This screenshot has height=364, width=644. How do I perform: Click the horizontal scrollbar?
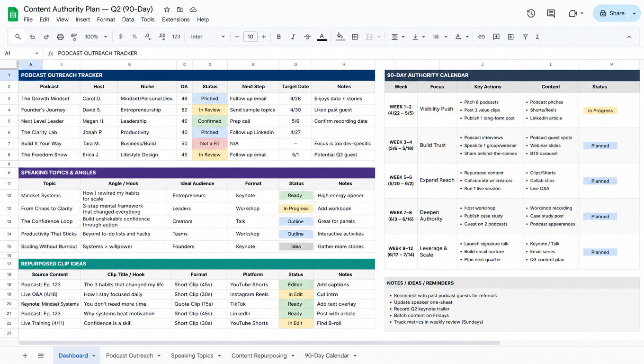[x=259, y=343]
